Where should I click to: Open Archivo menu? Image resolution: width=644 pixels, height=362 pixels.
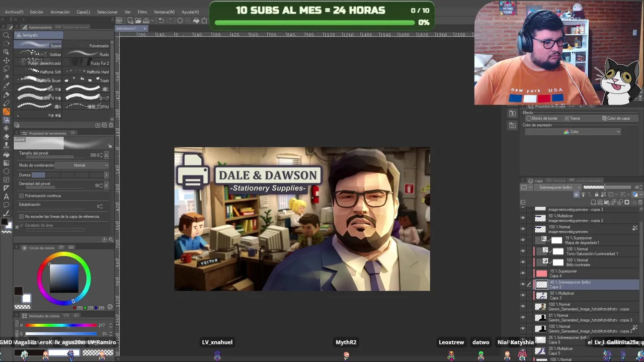(14, 12)
